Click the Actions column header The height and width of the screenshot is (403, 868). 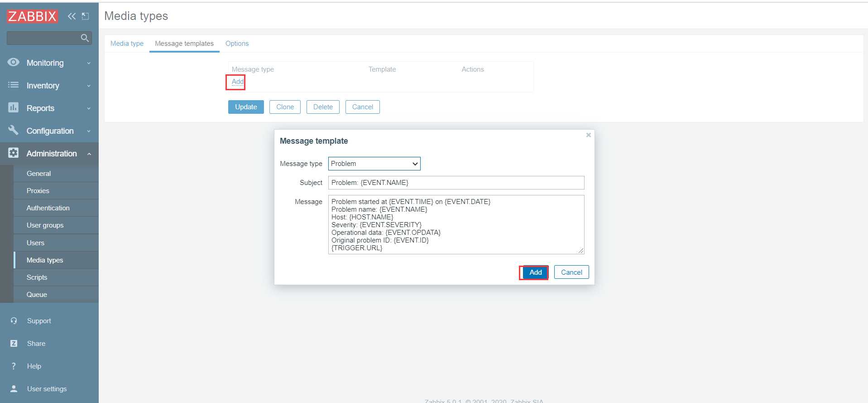pos(473,69)
